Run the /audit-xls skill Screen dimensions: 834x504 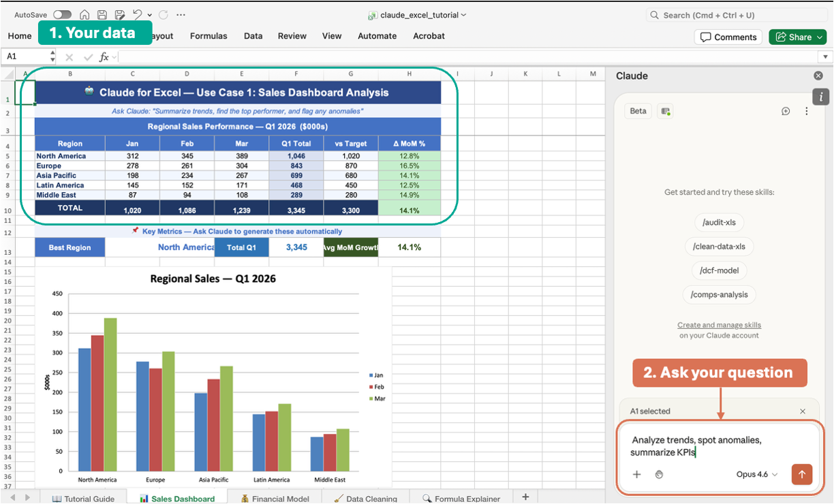719,222
